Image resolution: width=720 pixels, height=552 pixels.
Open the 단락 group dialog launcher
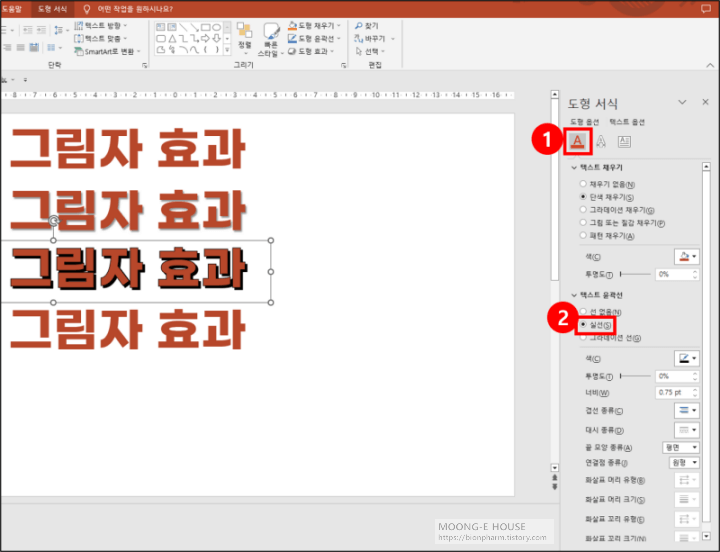pyautogui.click(x=145, y=66)
